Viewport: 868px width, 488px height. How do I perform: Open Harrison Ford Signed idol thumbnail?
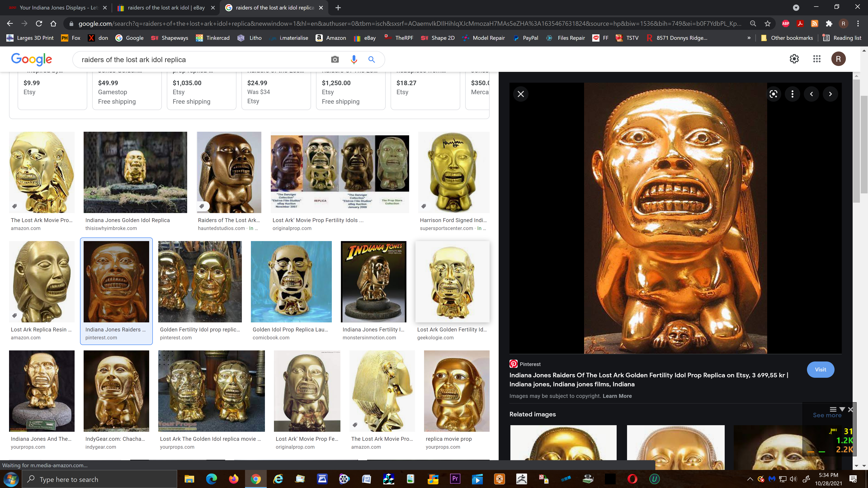453,172
